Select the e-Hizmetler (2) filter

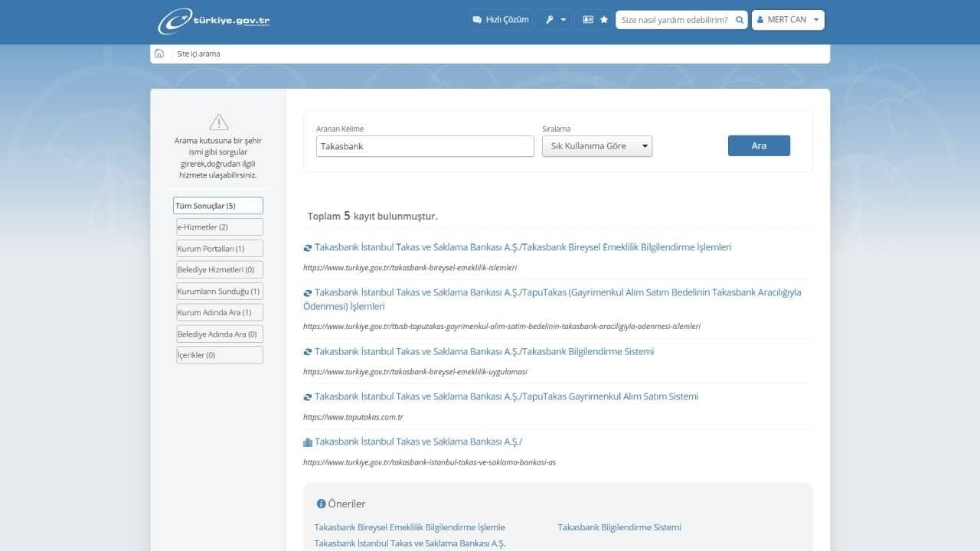coord(220,227)
